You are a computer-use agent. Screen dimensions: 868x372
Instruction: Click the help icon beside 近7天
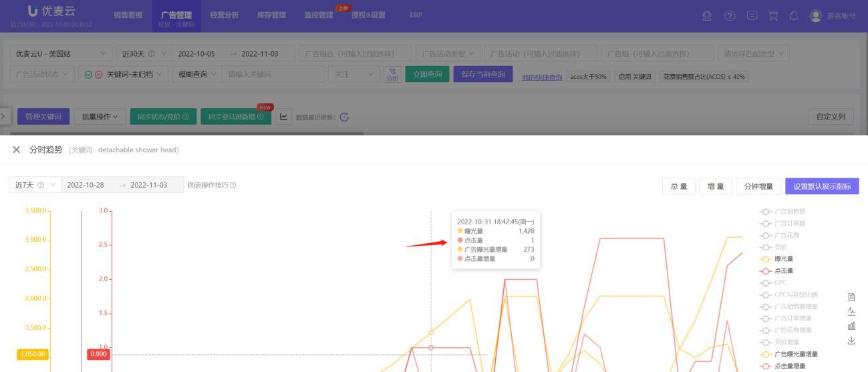(x=41, y=185)
